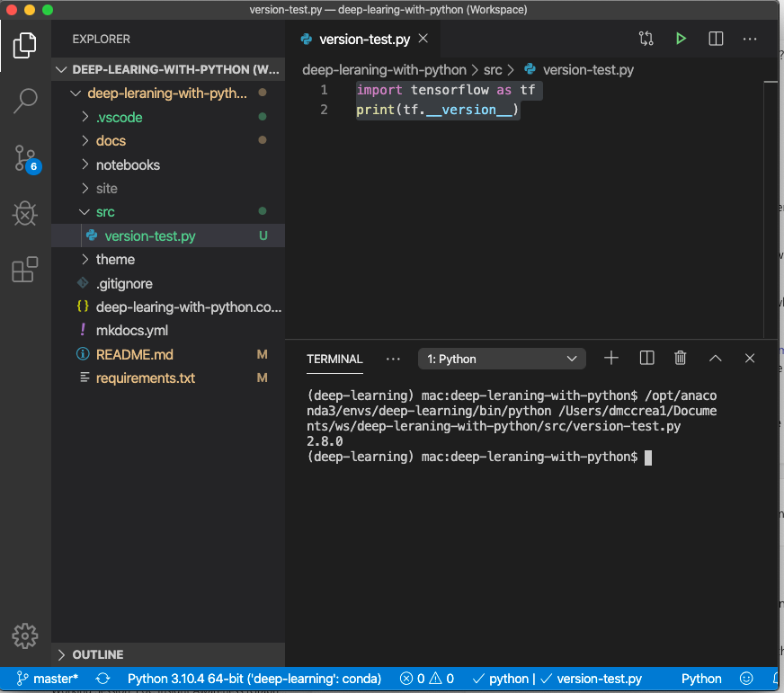Click breadcrumb 'version-test.py'
Image resolution: width=784 pixels, height=693 pixels.
(578, 69)
